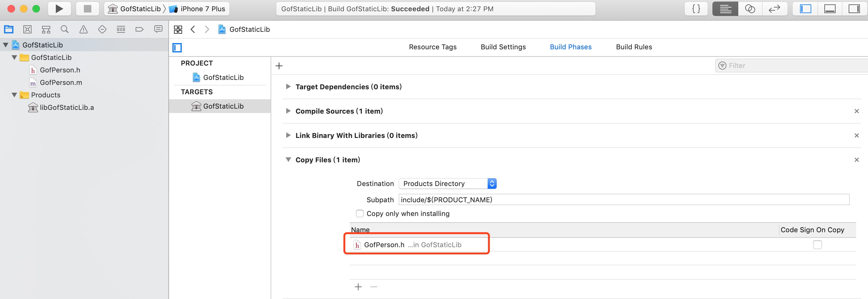Click the build status activity bar
The height and width of the screenshot is (299, 868).
click(436, 9)
